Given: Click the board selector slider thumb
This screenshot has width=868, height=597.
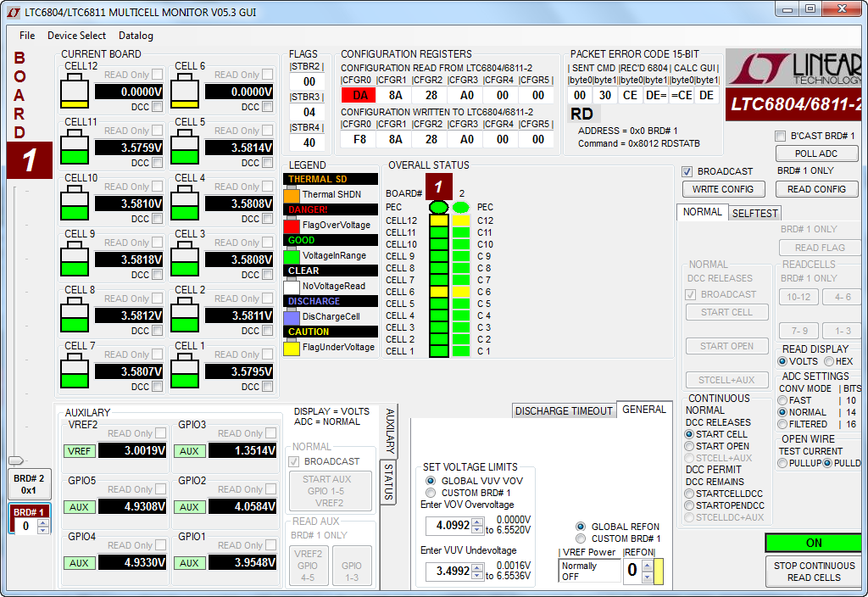Looking at the screenshot, I should coord(17,460).
